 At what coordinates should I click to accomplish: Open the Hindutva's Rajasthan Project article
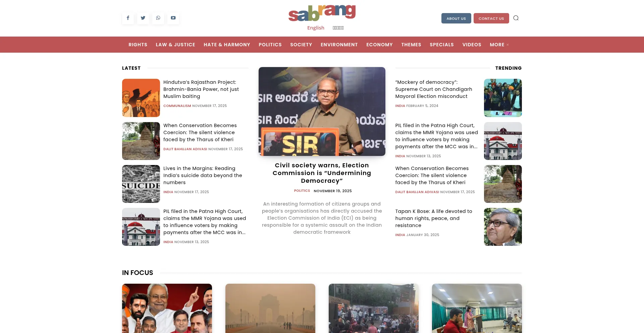pyautogui.click(x=201, y=89)
